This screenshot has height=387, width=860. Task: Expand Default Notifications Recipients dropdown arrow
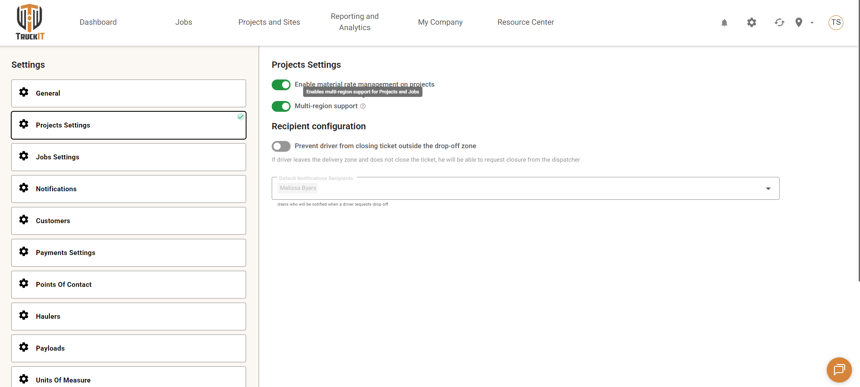pos(768,189)
